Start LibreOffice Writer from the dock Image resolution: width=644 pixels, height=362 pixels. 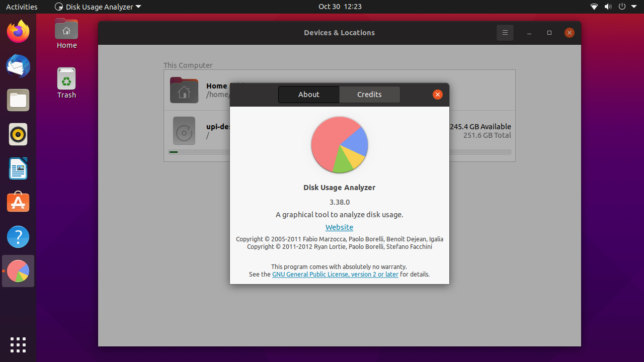[x=18, y=168]
